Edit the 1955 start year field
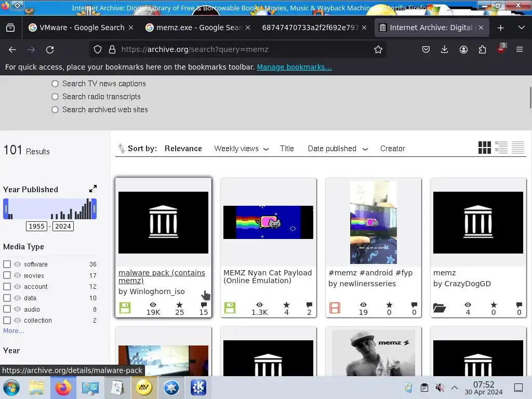The image size is (532, 399). (37, 227)
